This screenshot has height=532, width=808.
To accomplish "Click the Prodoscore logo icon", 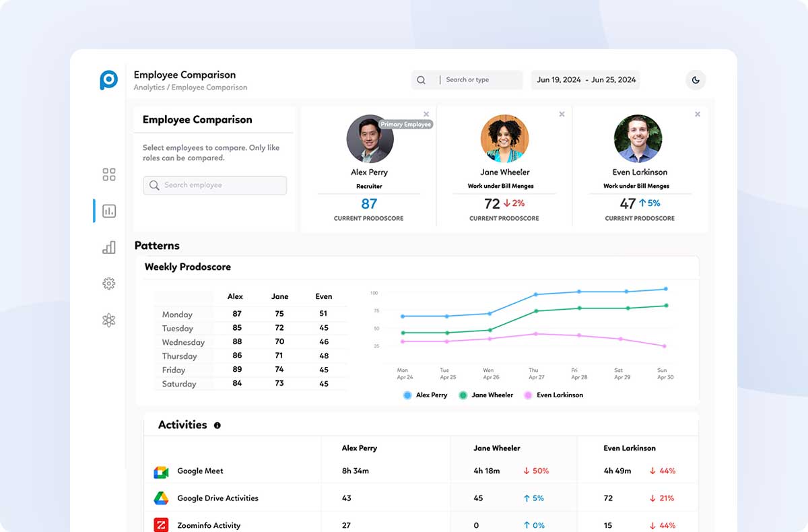I will click(x=108, y=79).
